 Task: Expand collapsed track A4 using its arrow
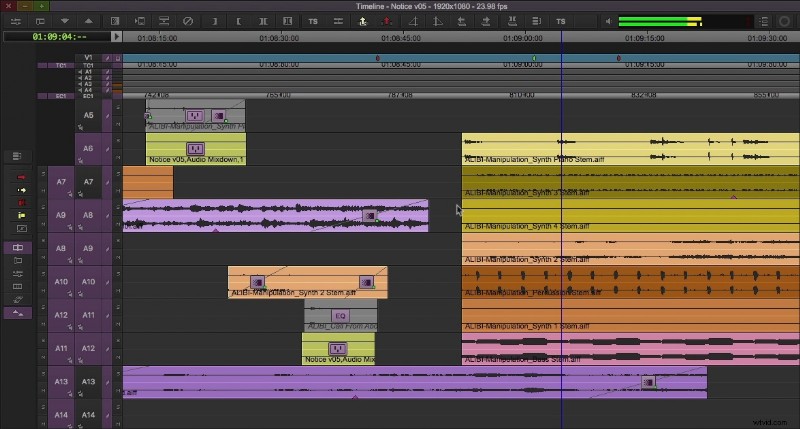coord(80,90)
